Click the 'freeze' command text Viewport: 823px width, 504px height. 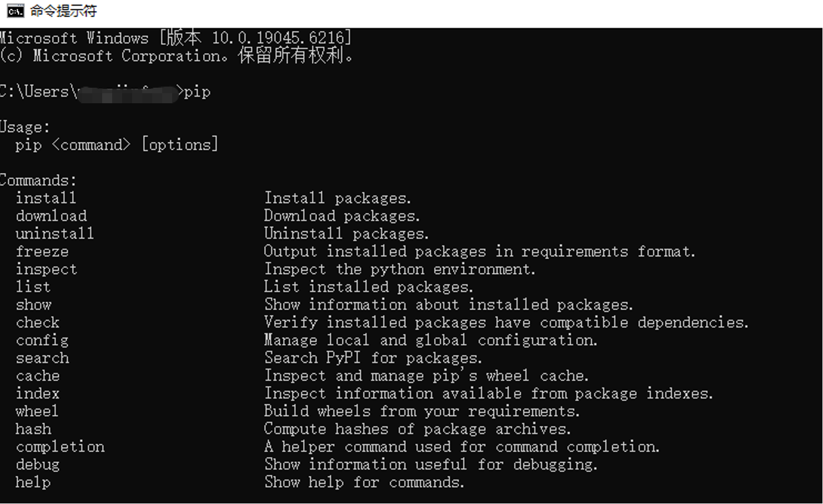[42, 251]
